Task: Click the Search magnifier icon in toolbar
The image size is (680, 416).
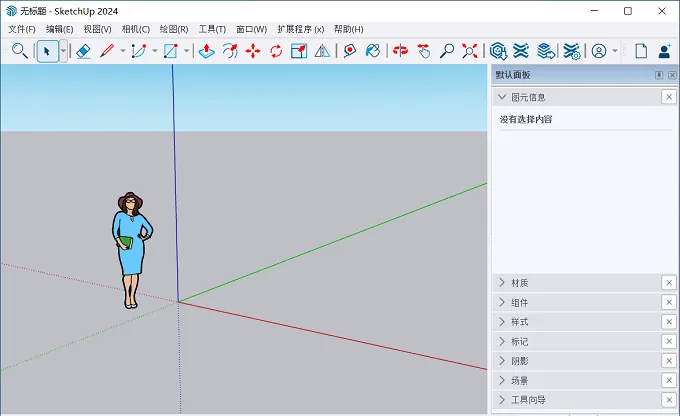Action: point(20,51)
